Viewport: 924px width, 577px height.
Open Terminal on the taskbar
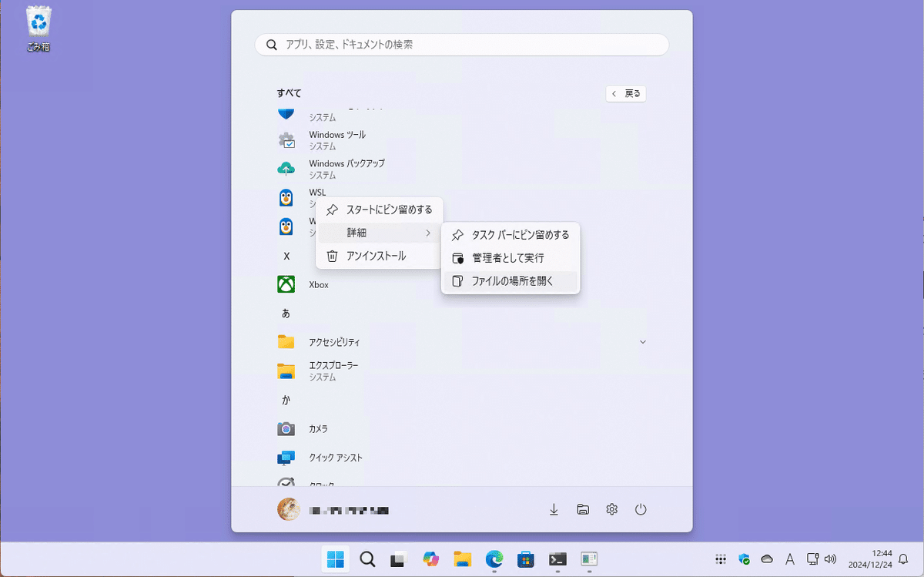(557, 559)
